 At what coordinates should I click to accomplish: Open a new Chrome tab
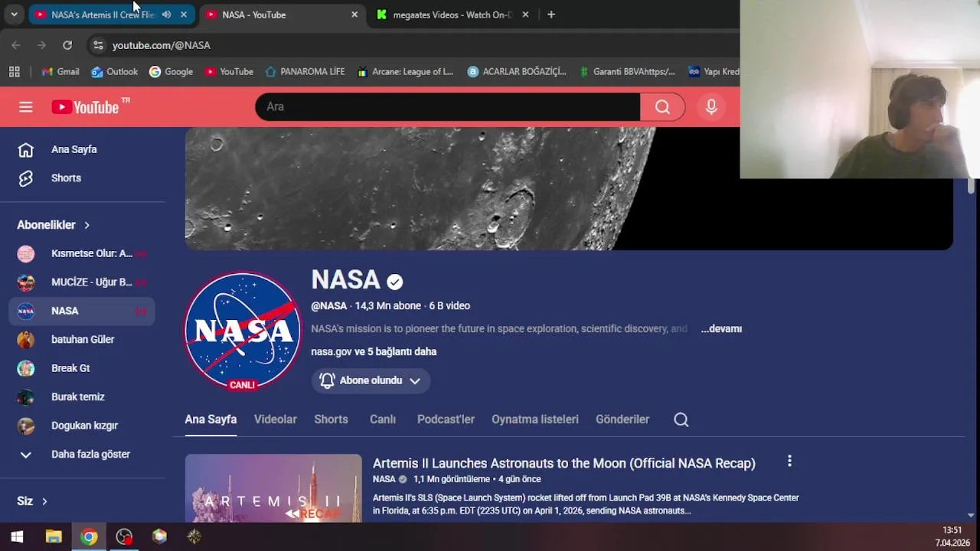coord(551,15)
